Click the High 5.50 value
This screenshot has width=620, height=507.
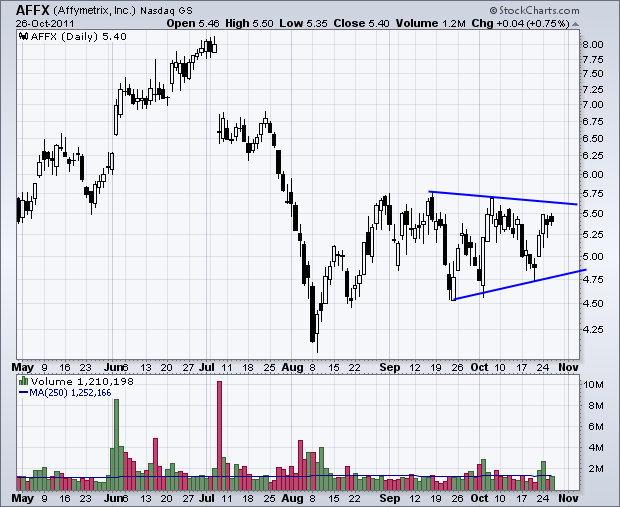coord(249,23)
